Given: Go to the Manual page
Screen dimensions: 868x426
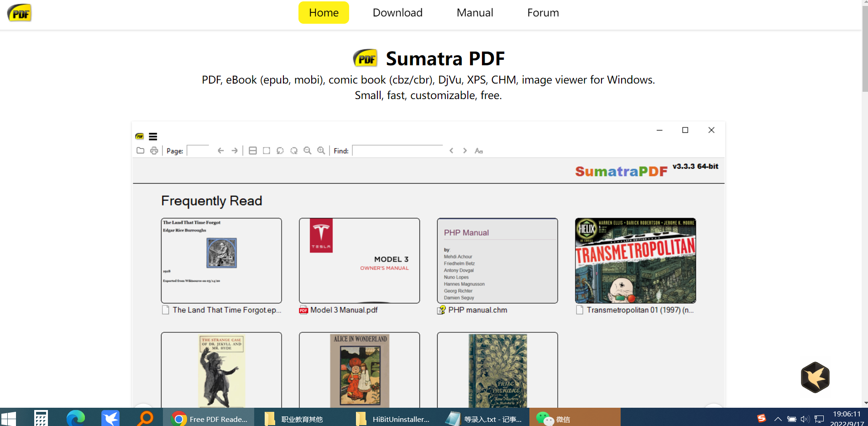Looking at the screenshot, I should (475, 13).
